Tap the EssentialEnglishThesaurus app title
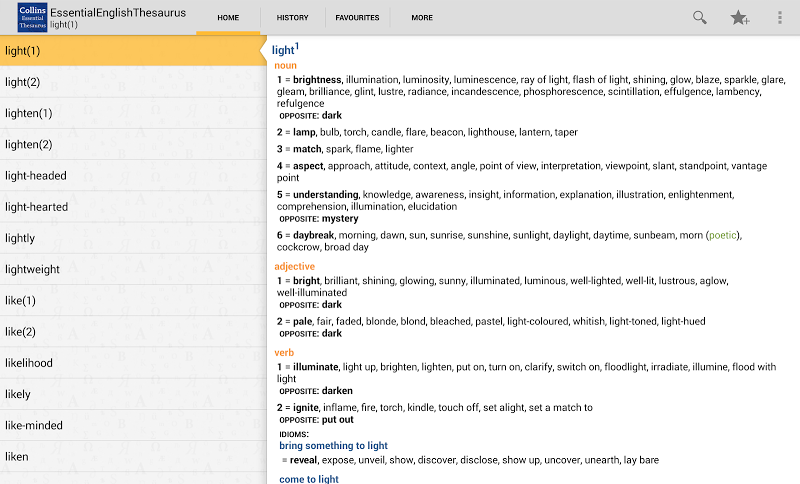This screenshot has height=484, width=800. (x=118, y=13)
